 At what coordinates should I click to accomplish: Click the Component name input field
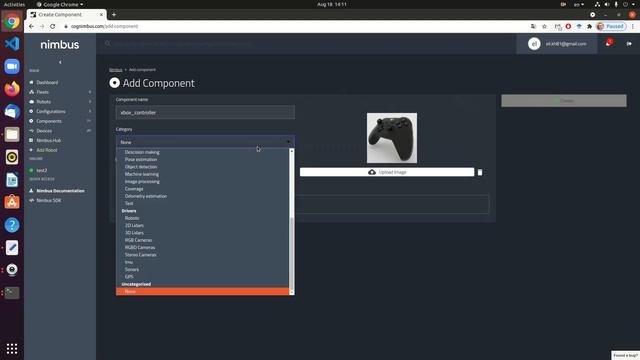click(x=205, y=112)
